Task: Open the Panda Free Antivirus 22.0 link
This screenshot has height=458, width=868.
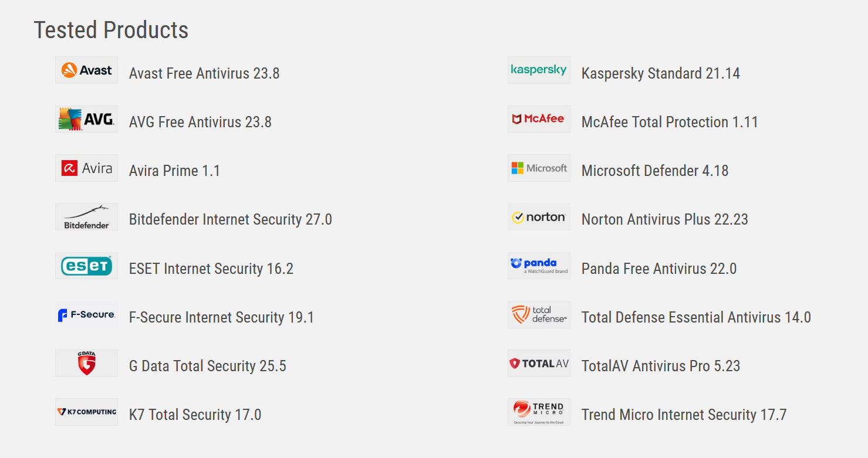Action: [658, 269]
